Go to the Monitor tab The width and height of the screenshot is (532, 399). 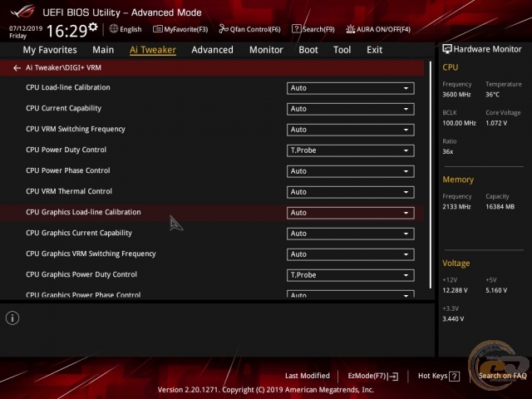(266, 50)
